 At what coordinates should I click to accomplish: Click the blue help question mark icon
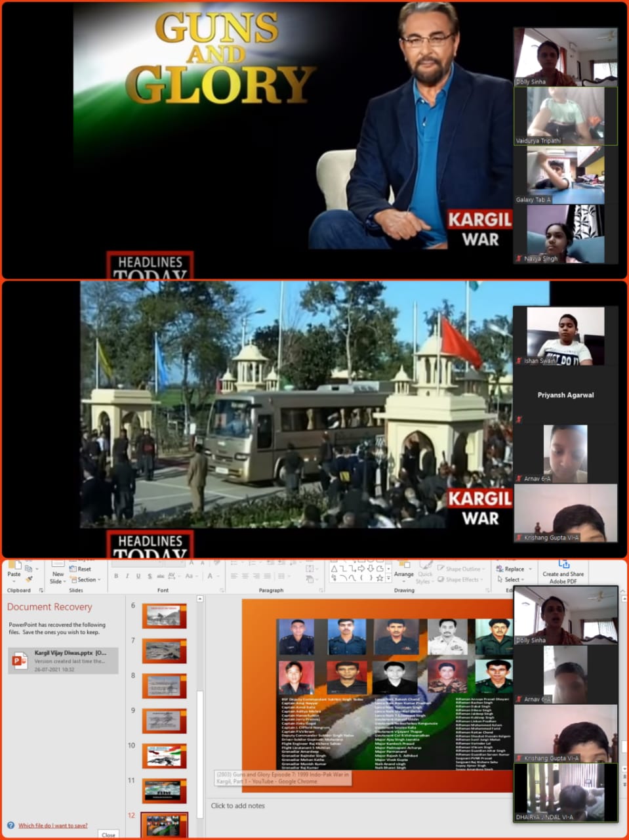[x=10, y=826]
